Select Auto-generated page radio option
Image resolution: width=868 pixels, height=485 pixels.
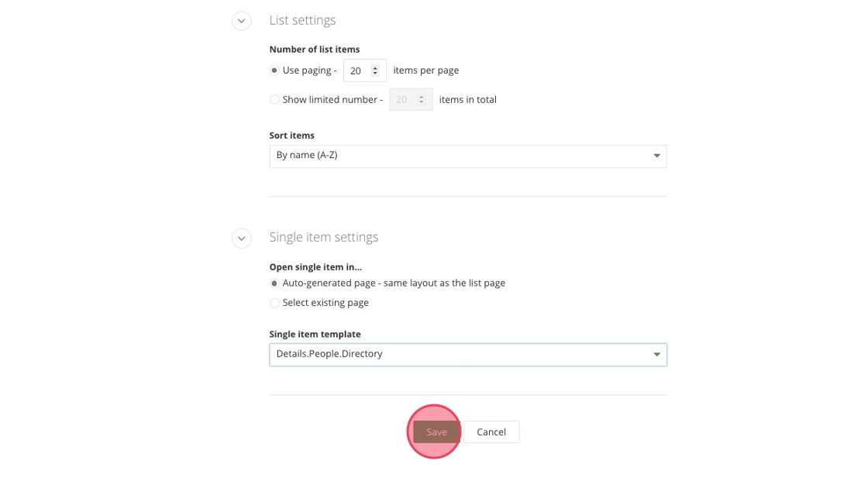274,284
